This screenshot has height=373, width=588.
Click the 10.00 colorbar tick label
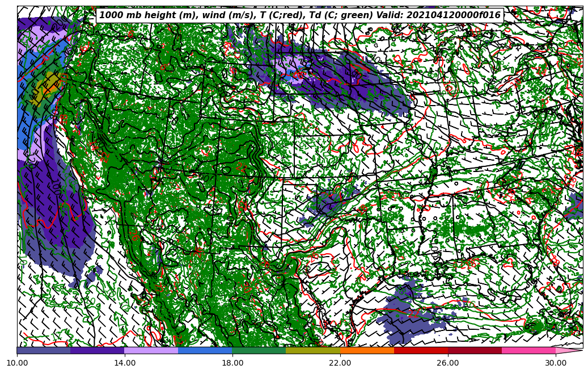17,362
